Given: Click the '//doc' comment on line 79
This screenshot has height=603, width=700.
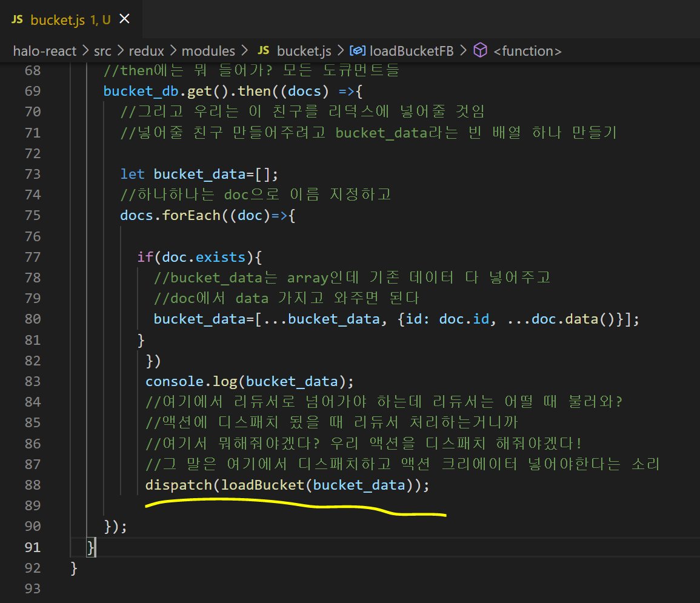Looking at the screenshot, I should point(286,298).
